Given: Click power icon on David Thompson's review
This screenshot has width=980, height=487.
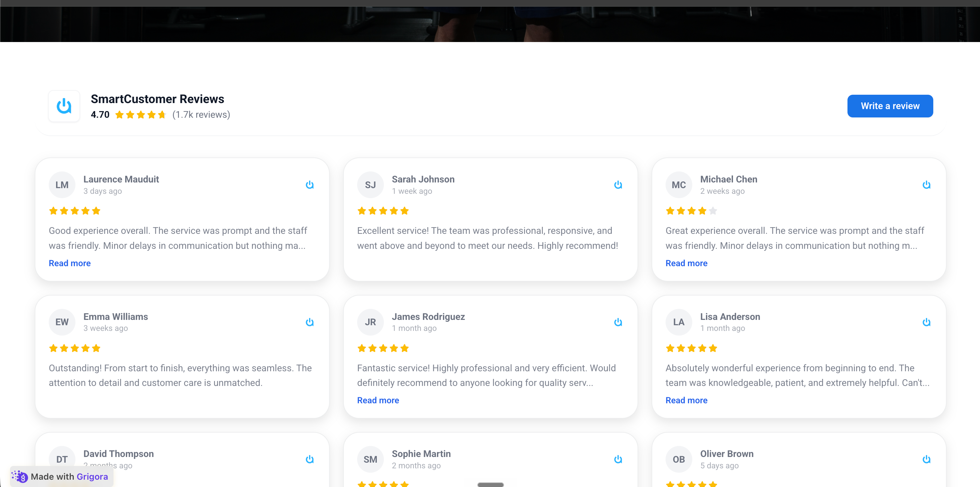Looking at the screenshot, I should (x=310, y=459).
